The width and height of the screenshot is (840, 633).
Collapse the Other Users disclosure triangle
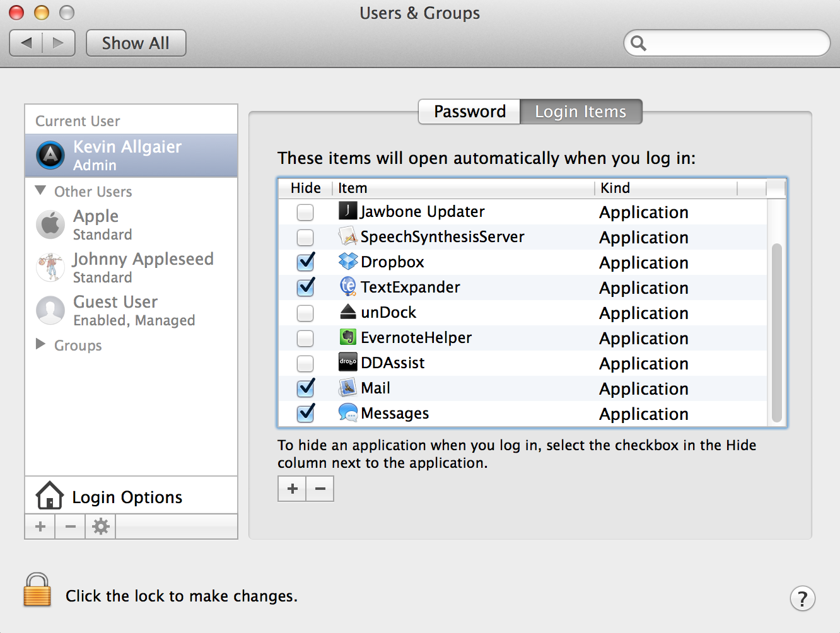[x=41, y=190]
